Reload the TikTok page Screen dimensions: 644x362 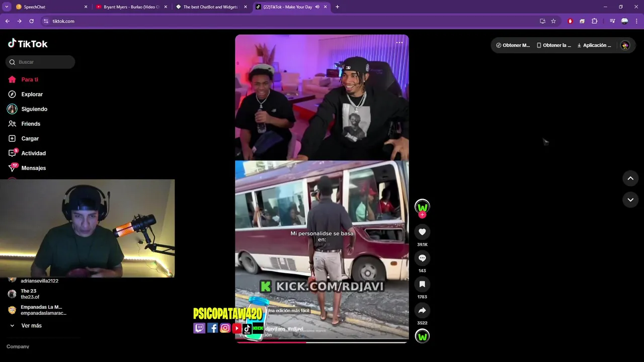(31, 21)
